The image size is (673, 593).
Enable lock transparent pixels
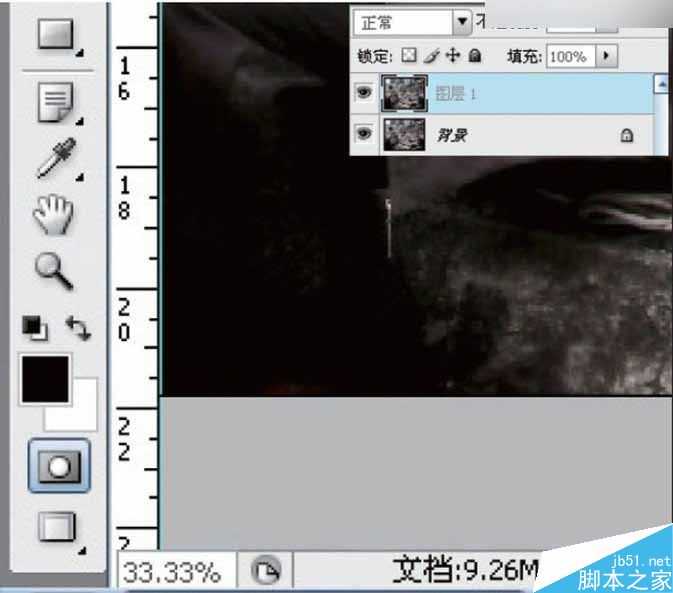click(409, 55)
